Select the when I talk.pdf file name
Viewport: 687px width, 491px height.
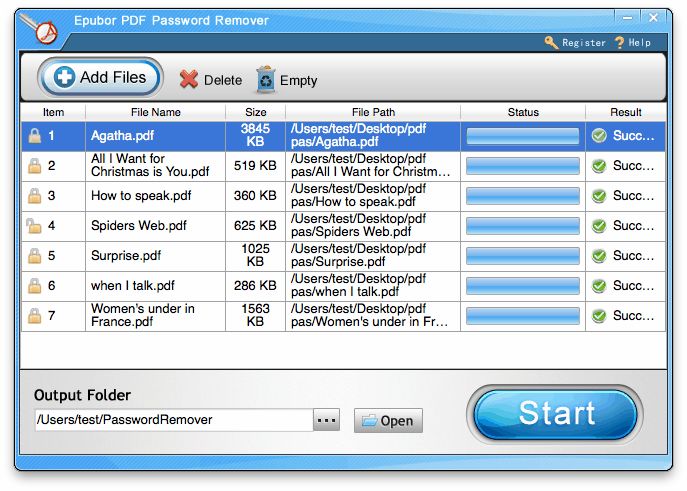[x=133, y=286]
